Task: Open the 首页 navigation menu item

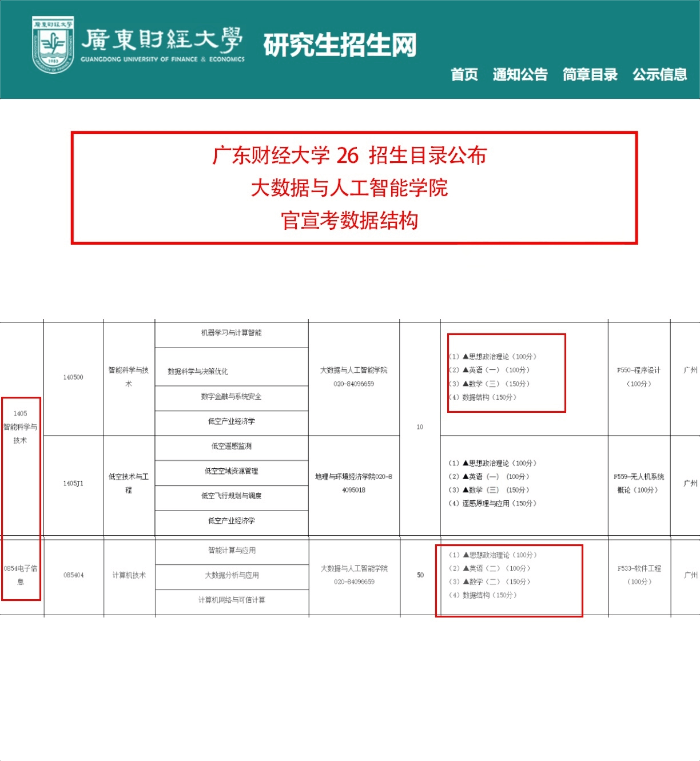Action: click(x=464, y=74)
